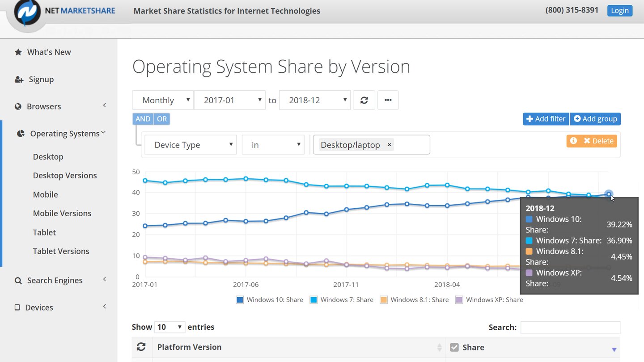Open Desktop Versions in sidebar

click(x=65, y=176)
